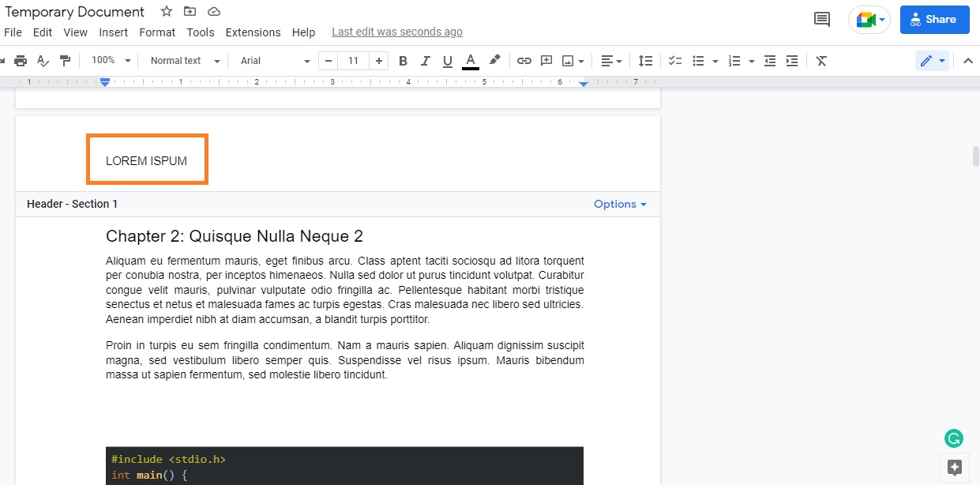Activate the paint format tool
Screen dimensions: 980x485
click(x=63, y=60)
